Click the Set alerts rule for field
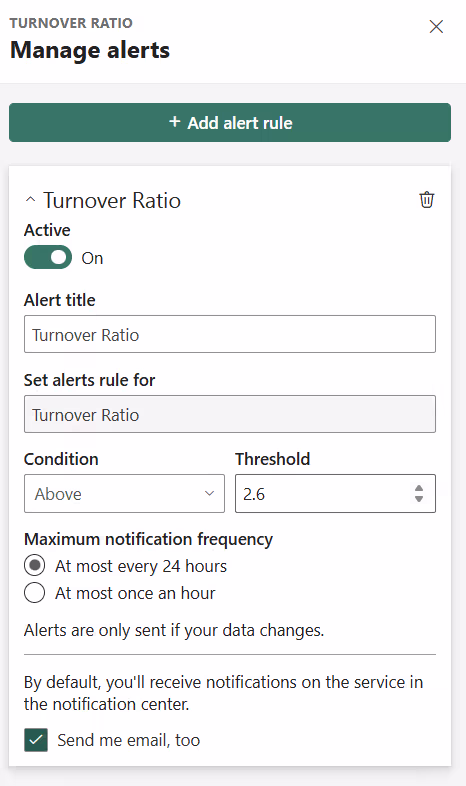Screen dimensions: 466x786 (x=230, y=414)
